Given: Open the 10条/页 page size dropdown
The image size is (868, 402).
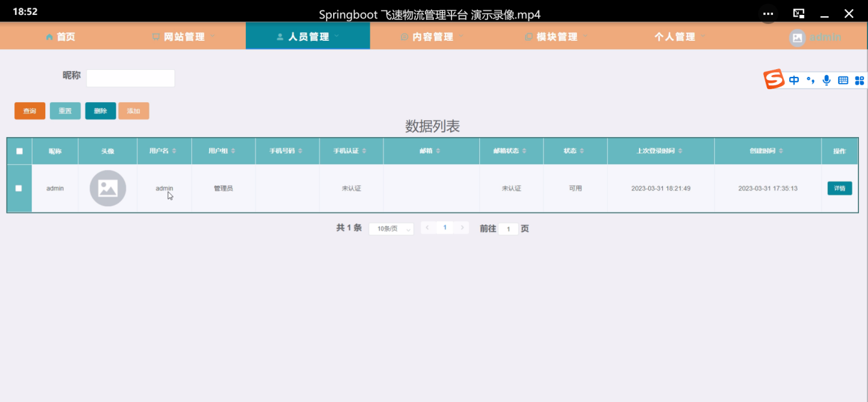Looking at the screenshot, I should point(391,229).
